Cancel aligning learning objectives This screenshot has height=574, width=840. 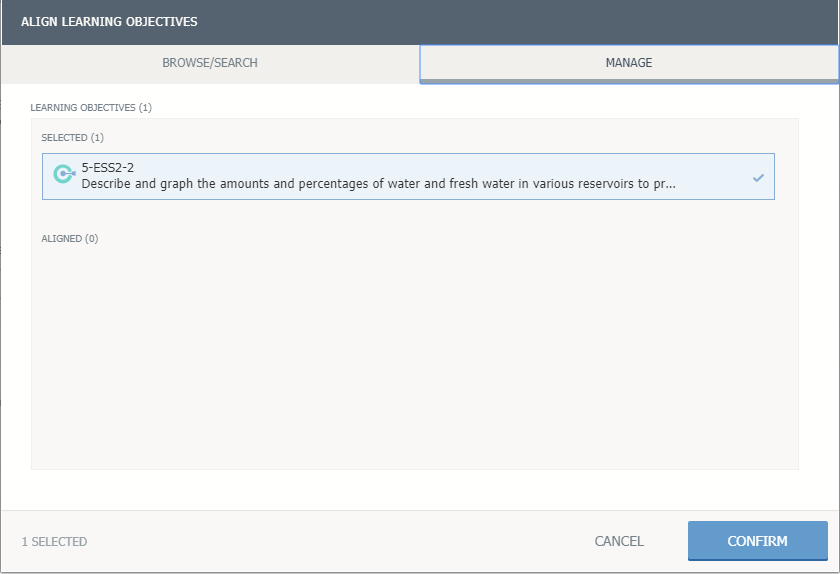tap(619, 541)
